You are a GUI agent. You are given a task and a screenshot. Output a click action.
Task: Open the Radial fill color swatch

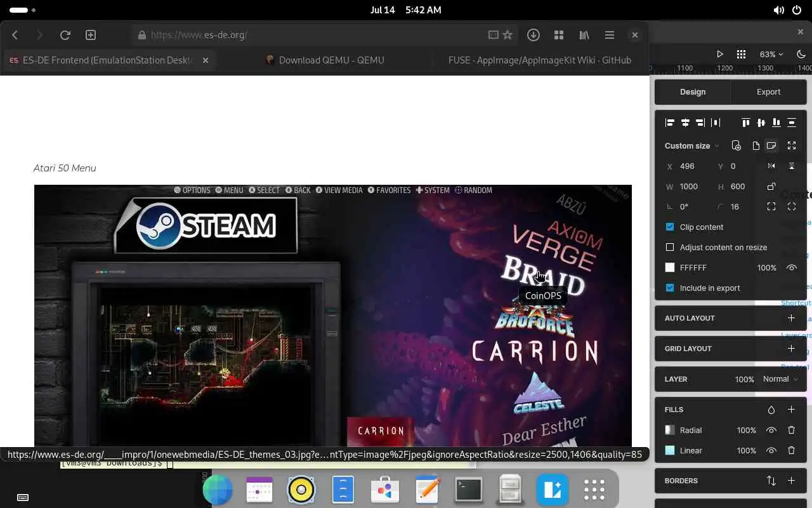click(670, 430)
